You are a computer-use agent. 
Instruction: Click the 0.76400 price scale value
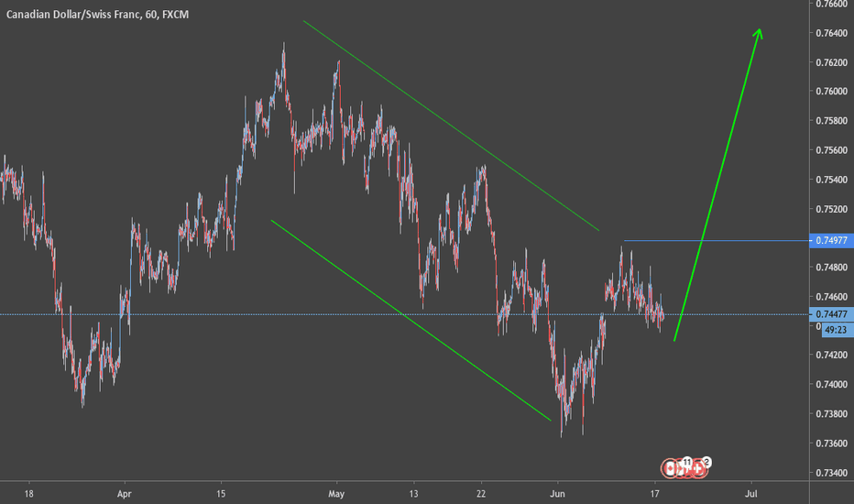831,33
